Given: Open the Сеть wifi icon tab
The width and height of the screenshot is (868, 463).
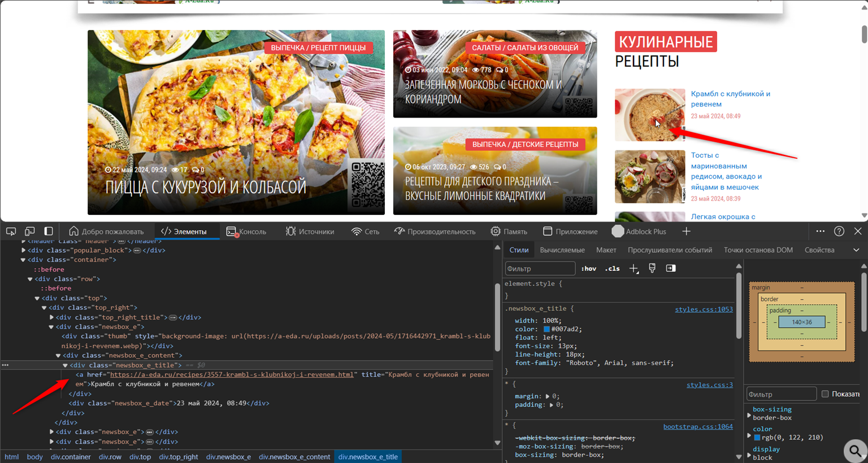Looking at the screenshot, I should pyautogui.click(x=365, y=231).
